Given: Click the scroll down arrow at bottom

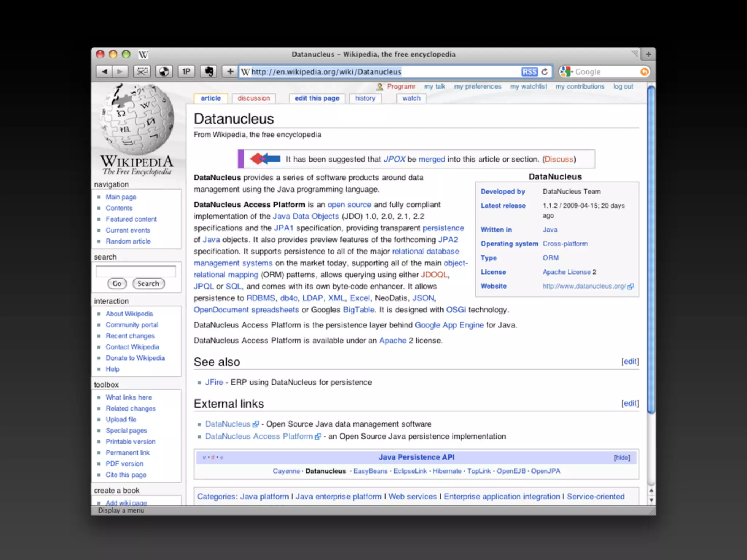Looking at the screenshot, I should click(x=651, y=500).
